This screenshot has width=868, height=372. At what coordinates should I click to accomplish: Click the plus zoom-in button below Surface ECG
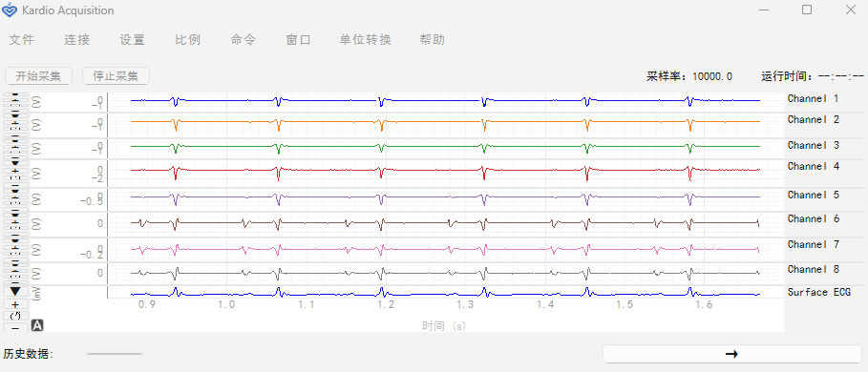click(x=15, y=304)
